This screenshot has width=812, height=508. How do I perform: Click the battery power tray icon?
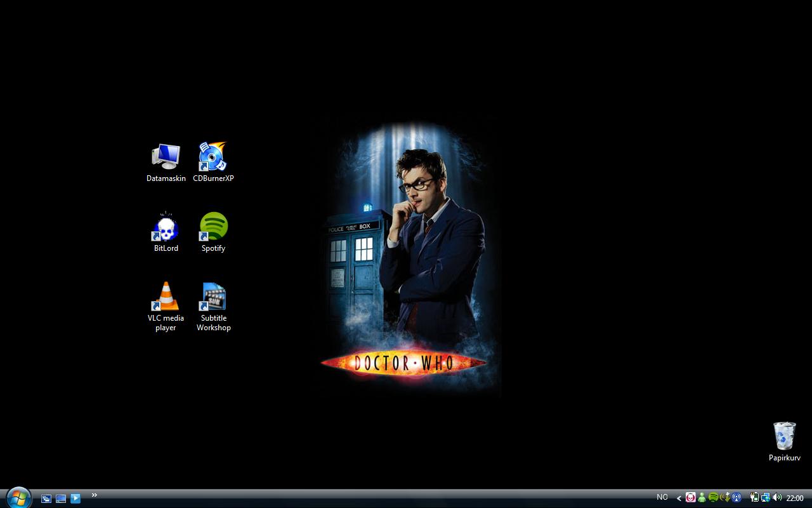[754, 498]
